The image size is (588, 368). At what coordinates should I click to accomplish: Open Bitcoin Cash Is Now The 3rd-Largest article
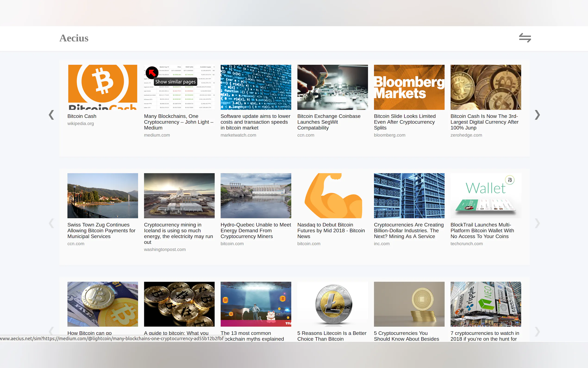485,122
